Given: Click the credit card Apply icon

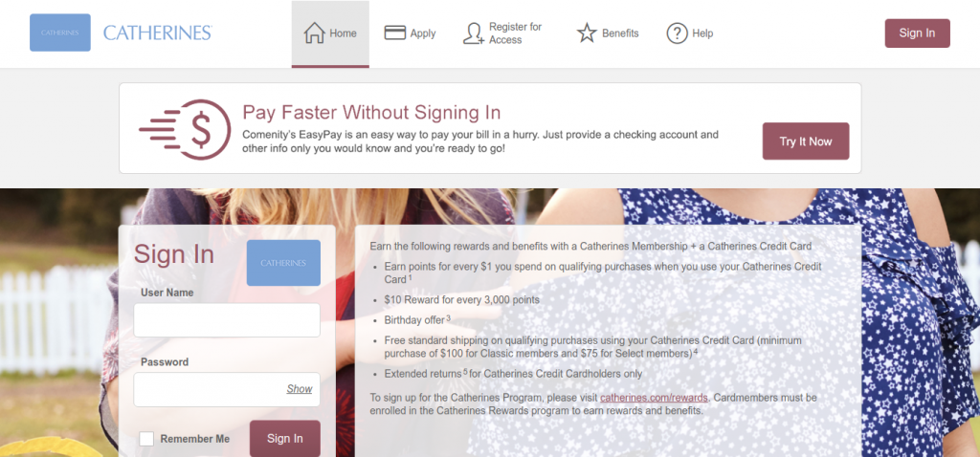Looking at the screenshot, I should pos(395,33).
